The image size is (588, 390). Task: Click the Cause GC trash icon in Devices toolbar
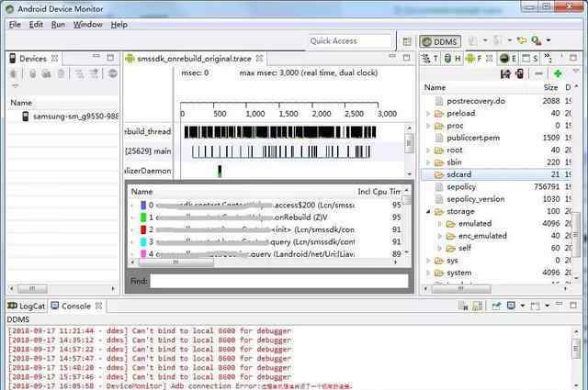pyautogui.click(x=62, y=73)
